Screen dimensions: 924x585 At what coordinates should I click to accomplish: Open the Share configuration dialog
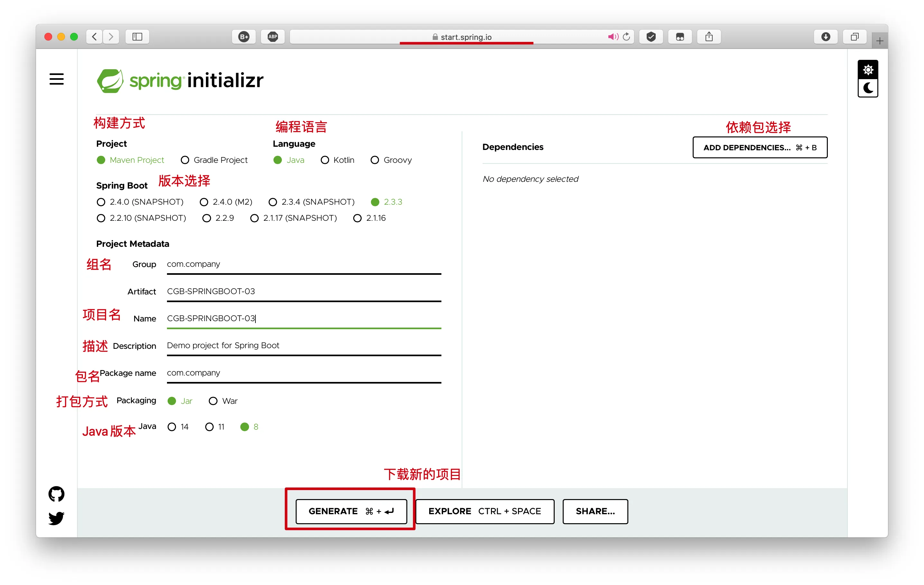[595, 511]
